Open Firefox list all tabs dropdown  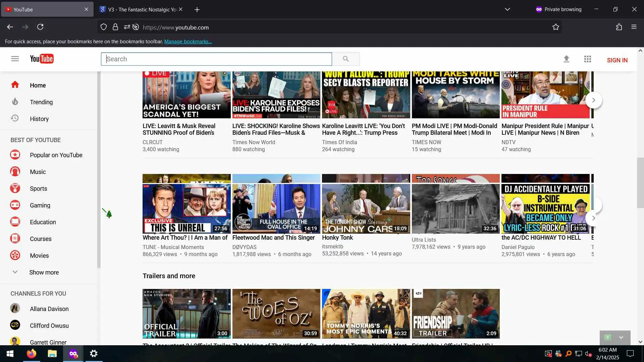507,9
